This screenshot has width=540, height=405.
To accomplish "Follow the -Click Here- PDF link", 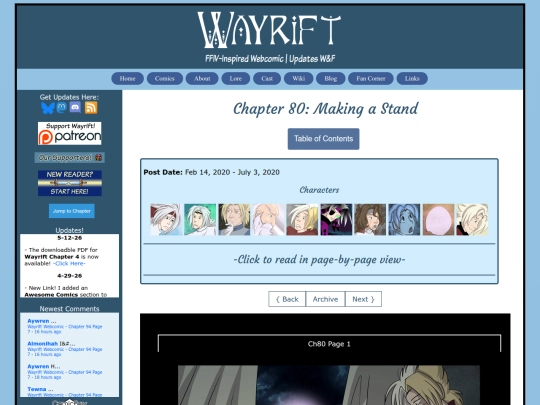I will coord(69,263).
